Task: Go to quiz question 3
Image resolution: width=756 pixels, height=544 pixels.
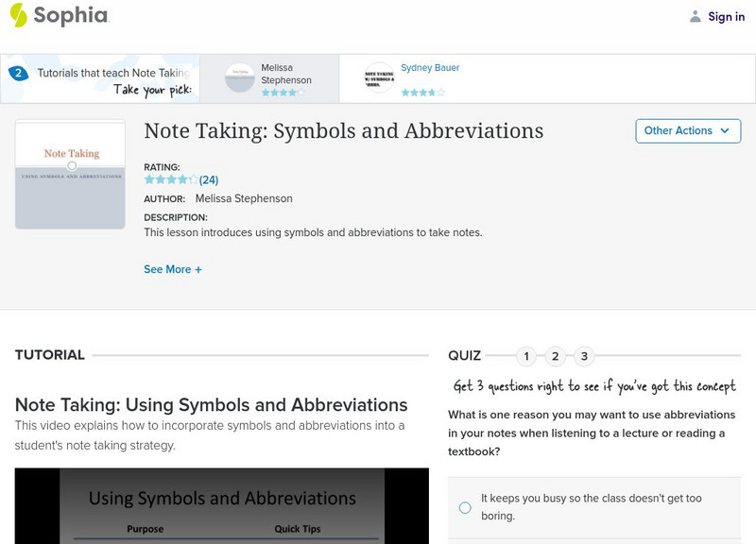Action: [x=584, y=356]
